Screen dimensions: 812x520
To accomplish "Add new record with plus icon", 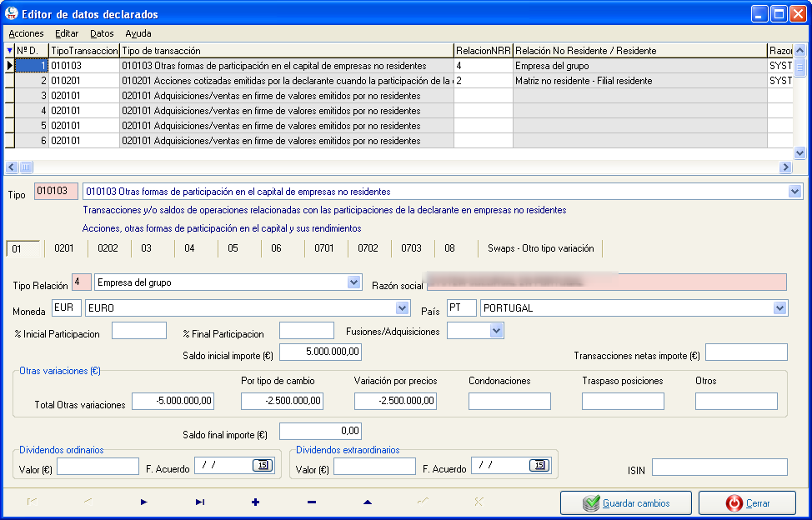I will [x=255, y=502].
